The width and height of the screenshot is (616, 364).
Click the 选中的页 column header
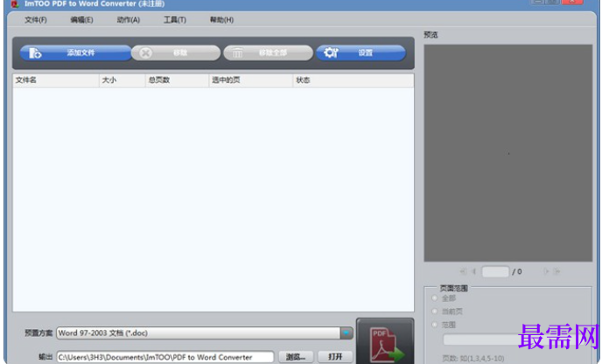[x=250, y=80]
